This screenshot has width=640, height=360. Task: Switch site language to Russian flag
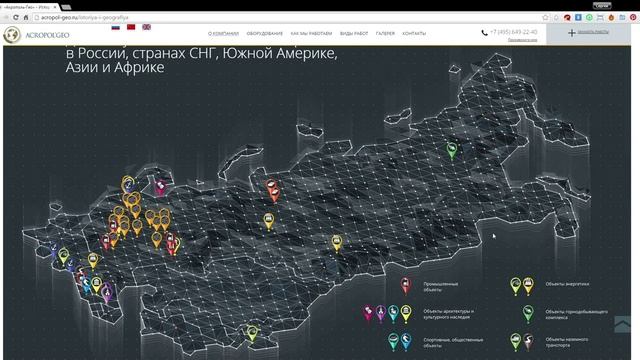(116, 27)
